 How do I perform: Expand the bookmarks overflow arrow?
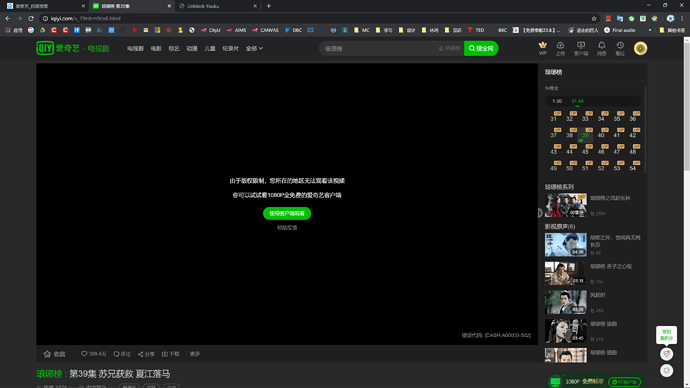pos(650,30)
